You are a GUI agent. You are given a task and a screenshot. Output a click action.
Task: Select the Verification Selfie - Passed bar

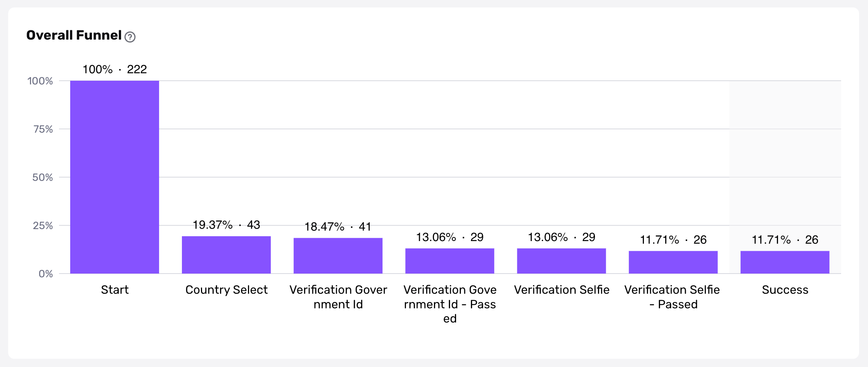click(x=673, y=262)
